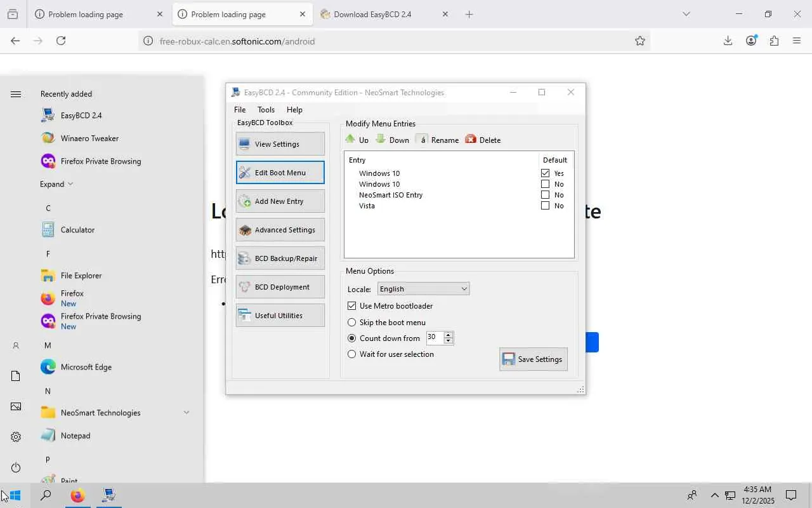Screen dimensions: 812x508
Task: Open BCD Deployment section
Action: pos(280,287)
